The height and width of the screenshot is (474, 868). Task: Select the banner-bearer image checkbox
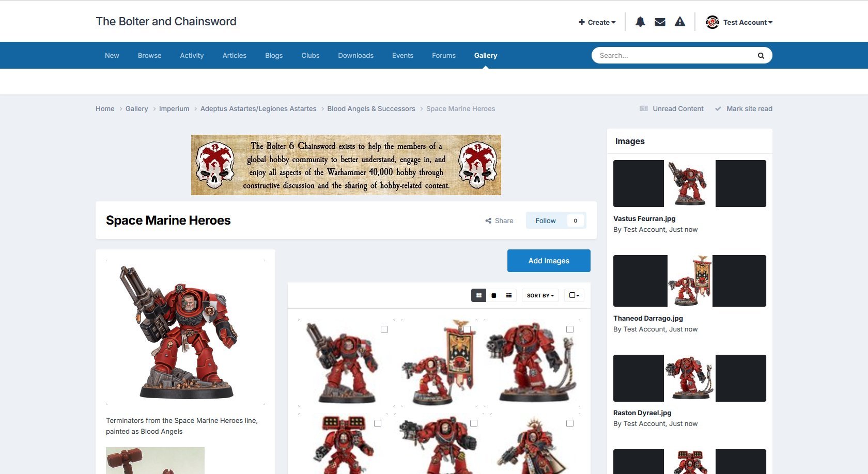click(x=467, y=329)
